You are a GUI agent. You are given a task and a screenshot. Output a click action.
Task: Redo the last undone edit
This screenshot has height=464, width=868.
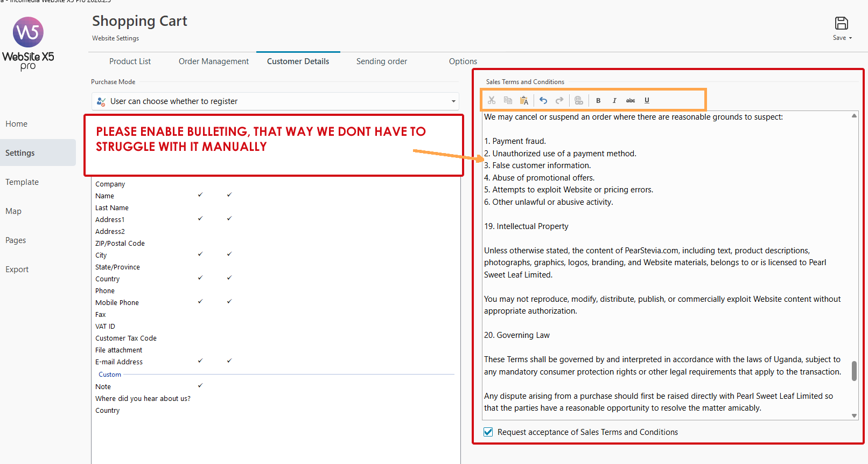[x=559, y=100]
